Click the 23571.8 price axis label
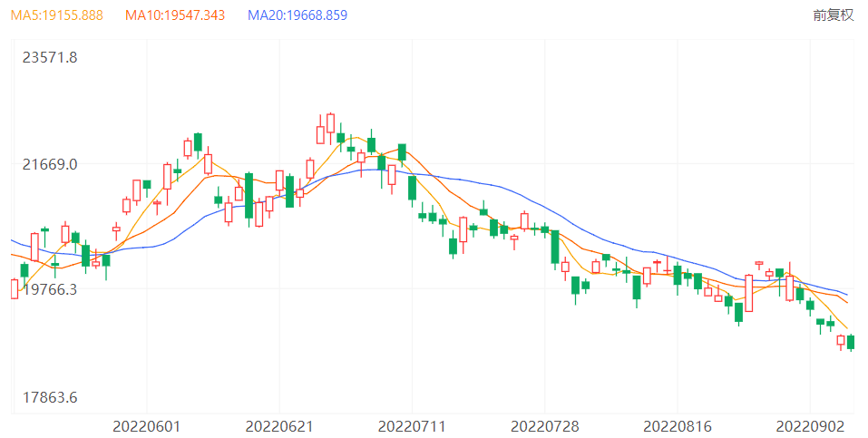This screenshot has width=868, height=438. click(x=50, y=57)
